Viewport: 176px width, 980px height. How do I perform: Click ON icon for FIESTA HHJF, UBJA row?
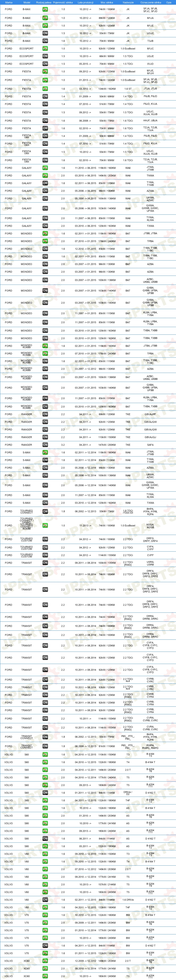click(x=45, y=121)
